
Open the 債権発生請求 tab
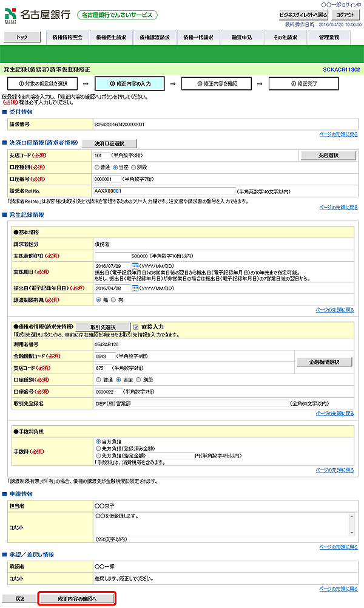[x=111, y=38]
